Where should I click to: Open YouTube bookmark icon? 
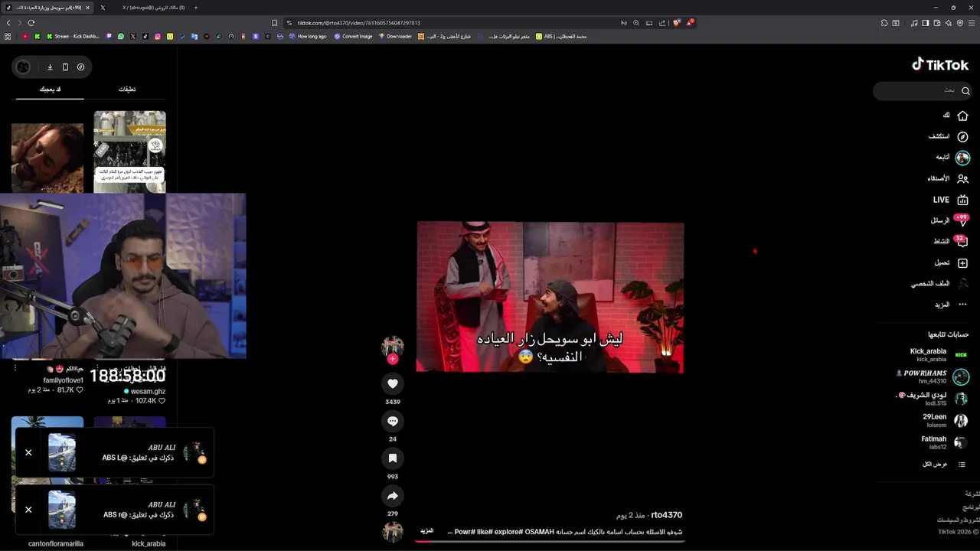(x=25, y=36)
